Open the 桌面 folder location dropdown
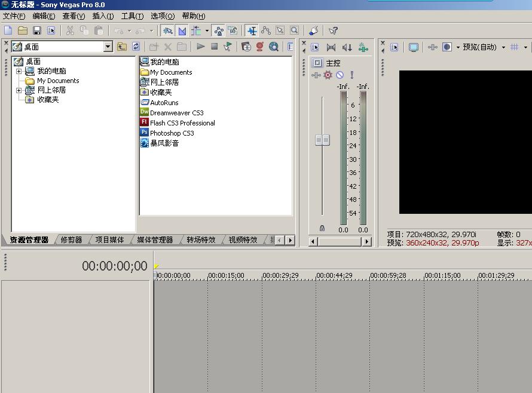This screenshot has height=393, width=532. point(108,47)
